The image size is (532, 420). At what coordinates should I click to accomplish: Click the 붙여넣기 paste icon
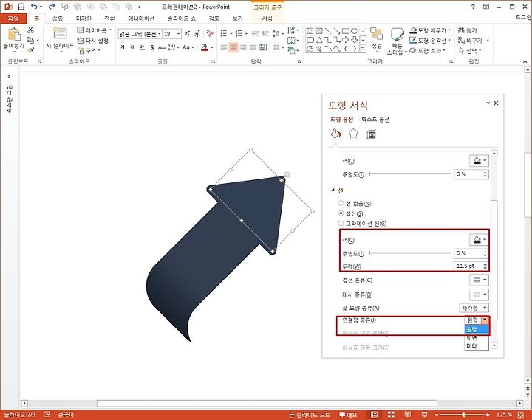pos(14,35)
